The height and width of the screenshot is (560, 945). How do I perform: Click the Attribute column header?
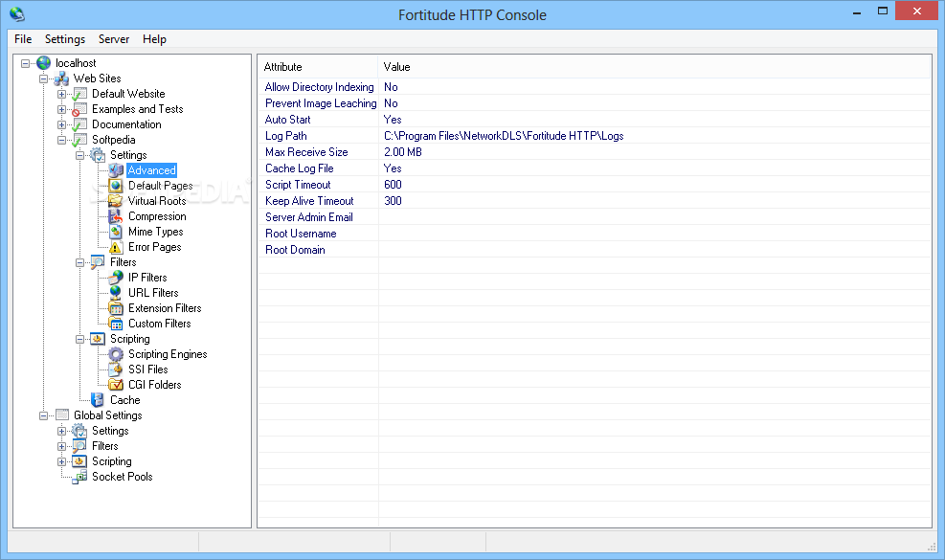pos(318,67)
